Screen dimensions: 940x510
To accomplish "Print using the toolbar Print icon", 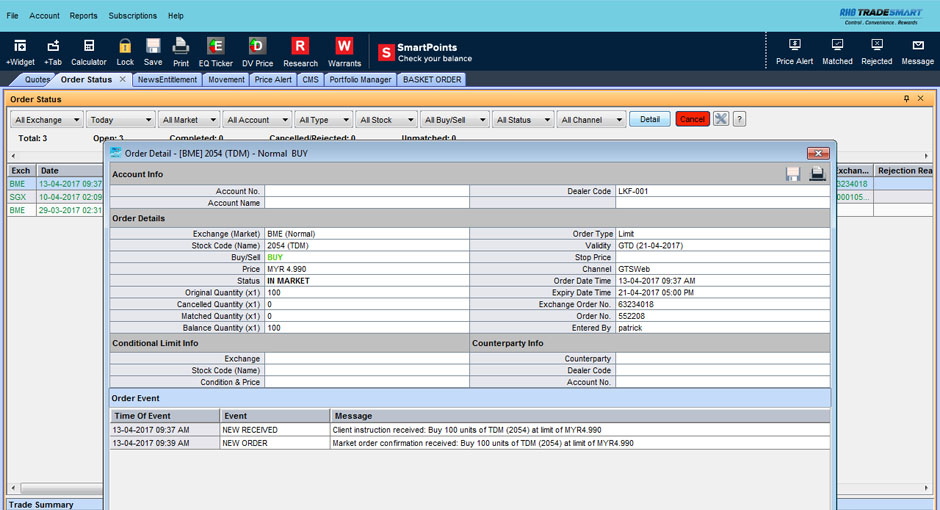I will pos(180,52).
